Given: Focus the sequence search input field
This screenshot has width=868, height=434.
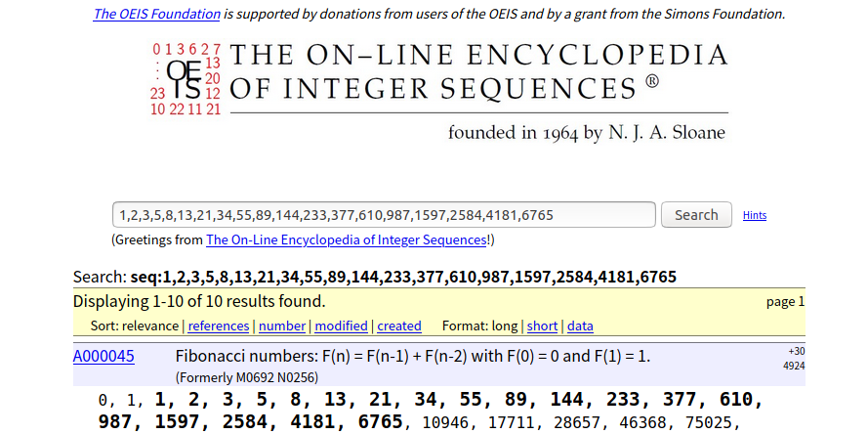Looking at the screenshot, I should coord(384,214).
